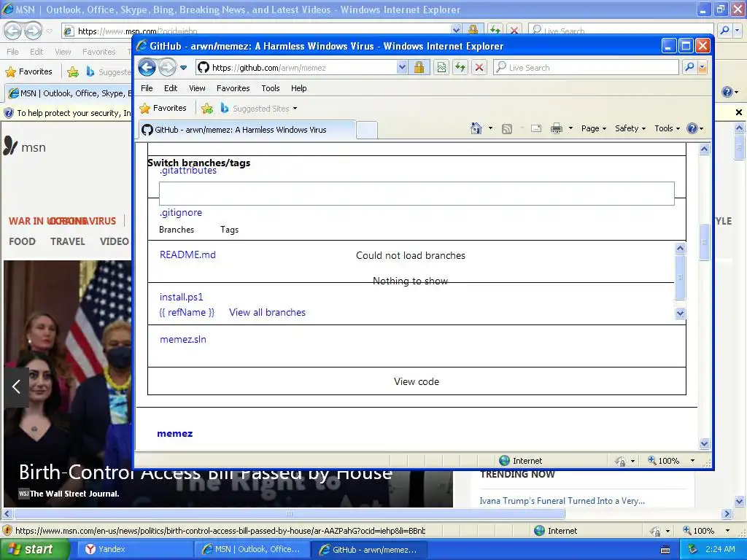Click Refresh icon in GitHub window

pyautogui.click(x=460, y=68)
